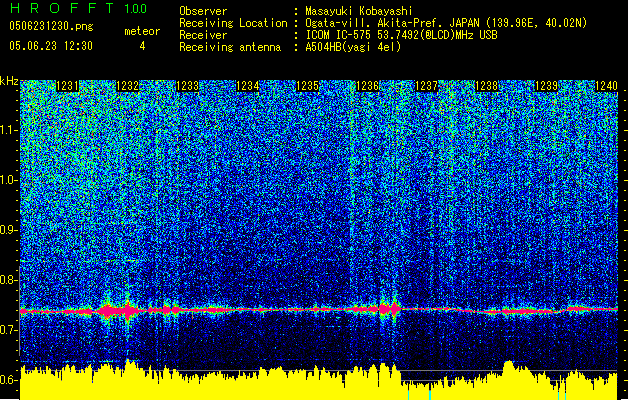The width and height of the screenshot is (629, 400).
Task: Click the 1231 time marker
Action: pos(67,86)
